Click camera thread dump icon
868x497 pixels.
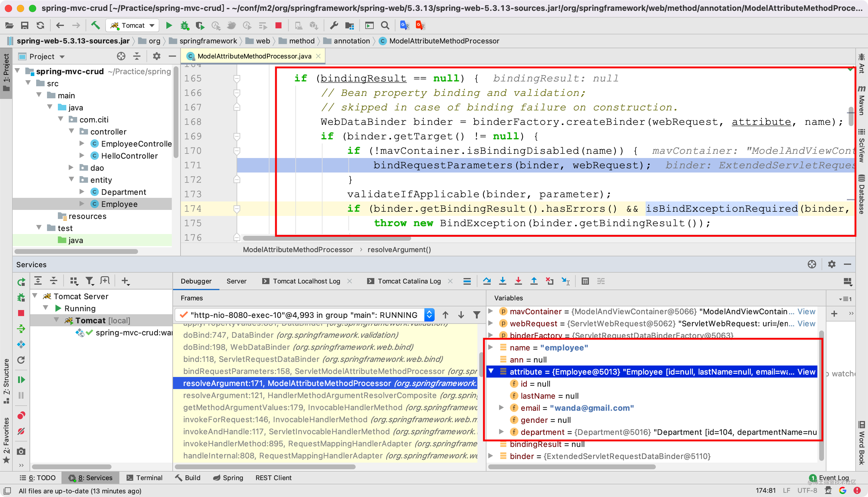(21, 451)
